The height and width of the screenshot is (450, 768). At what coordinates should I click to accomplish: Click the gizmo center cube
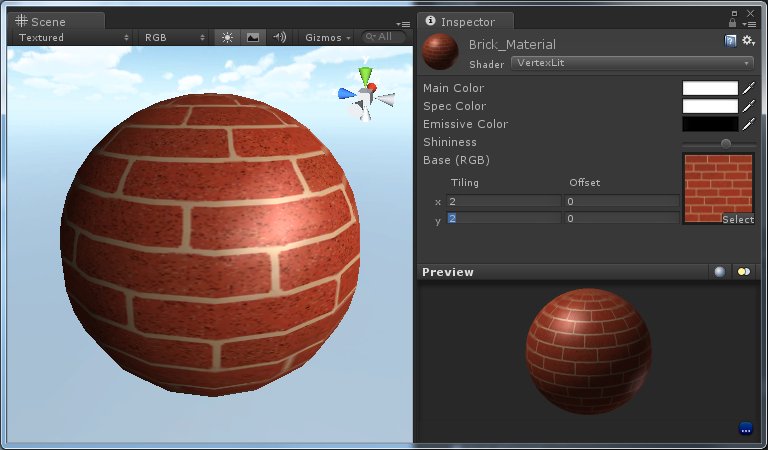coord(365,97)
